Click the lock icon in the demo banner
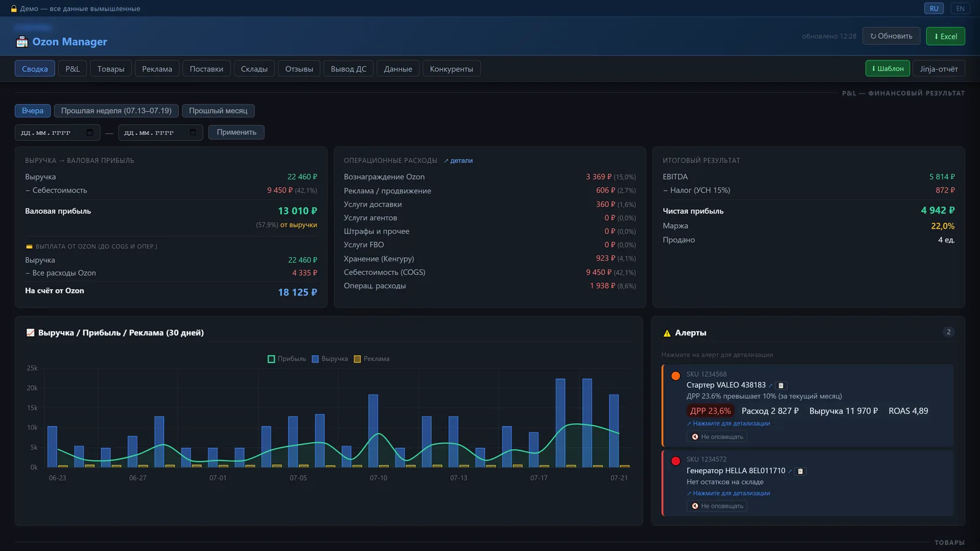Viewport: 980px width, 551px height. pos(14,9)
